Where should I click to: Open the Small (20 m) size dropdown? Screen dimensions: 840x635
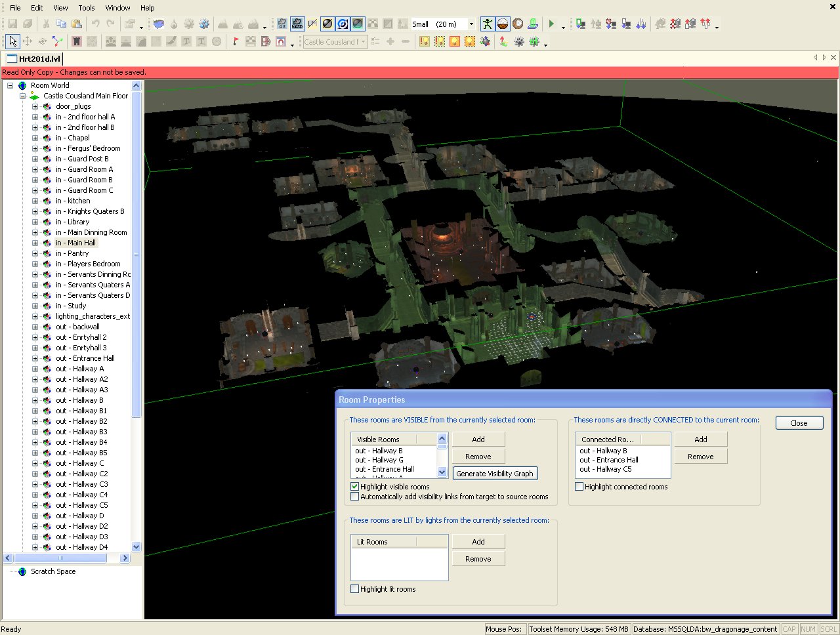[471, 24]
